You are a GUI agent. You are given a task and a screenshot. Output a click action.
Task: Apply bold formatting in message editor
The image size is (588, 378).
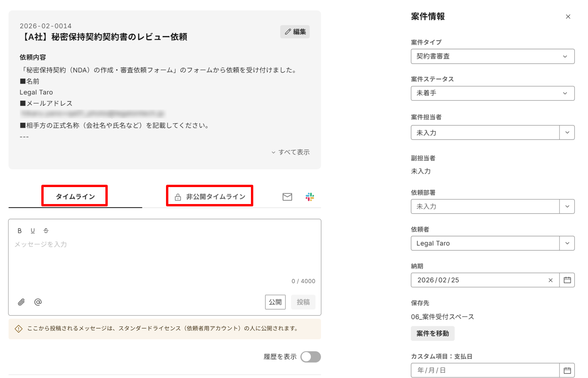tap(20, 231)
